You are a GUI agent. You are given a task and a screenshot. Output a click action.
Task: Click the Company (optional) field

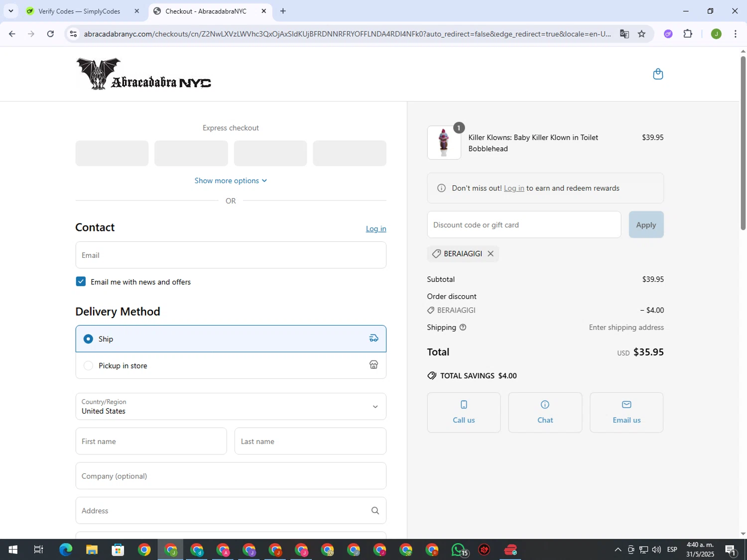pyautogui.click(x=231, y=476)
